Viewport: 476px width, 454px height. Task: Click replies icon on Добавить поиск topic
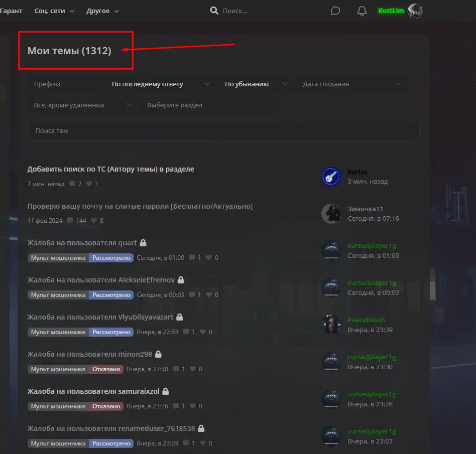(72, 184)
